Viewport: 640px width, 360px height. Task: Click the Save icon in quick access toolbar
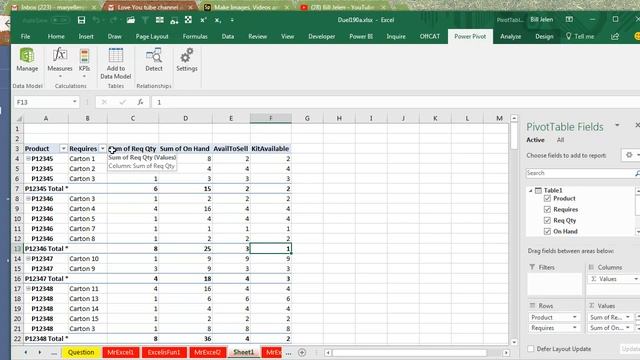click(81, 20)
